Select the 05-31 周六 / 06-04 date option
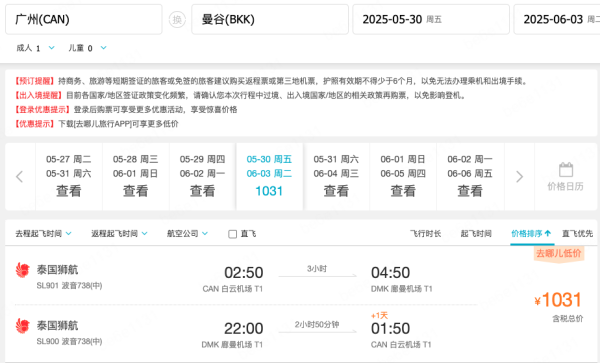The image size is (600, 363). point(336,177)
